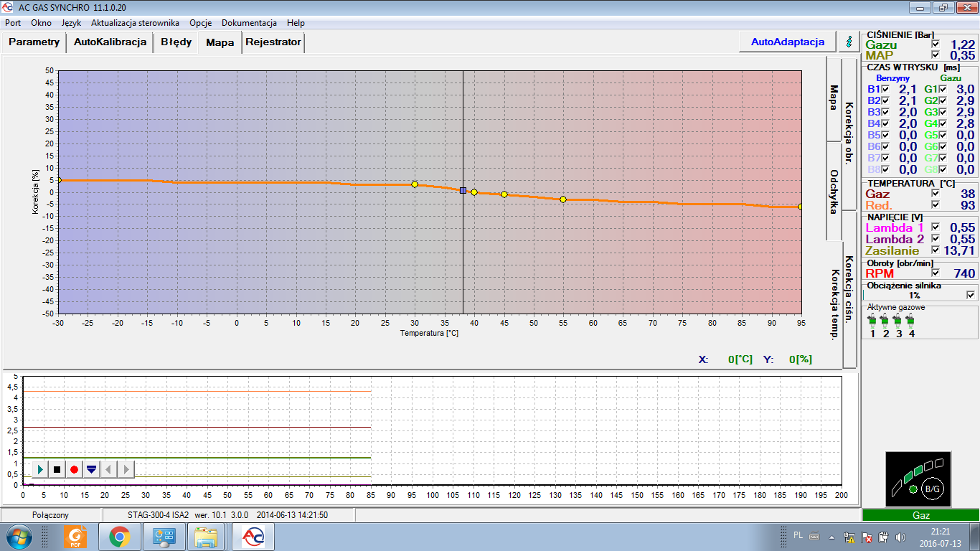This screenshot has width=980, height=551.
Task: Select the vertical Odchyłka side tab
Action: [833, 192]
